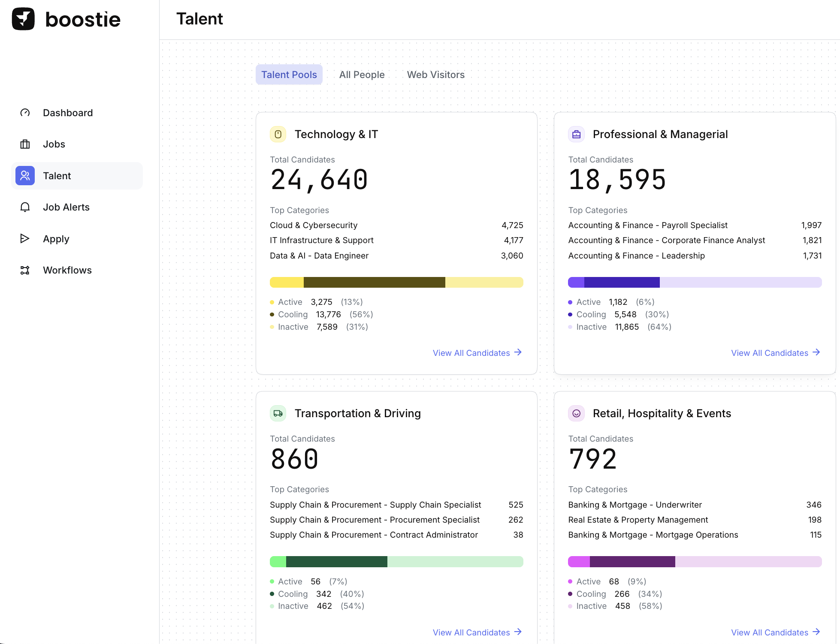Screen dimensions: 840x644
Task: Click the Professional & Managerial briefcase icon
Action: point(576,134)
